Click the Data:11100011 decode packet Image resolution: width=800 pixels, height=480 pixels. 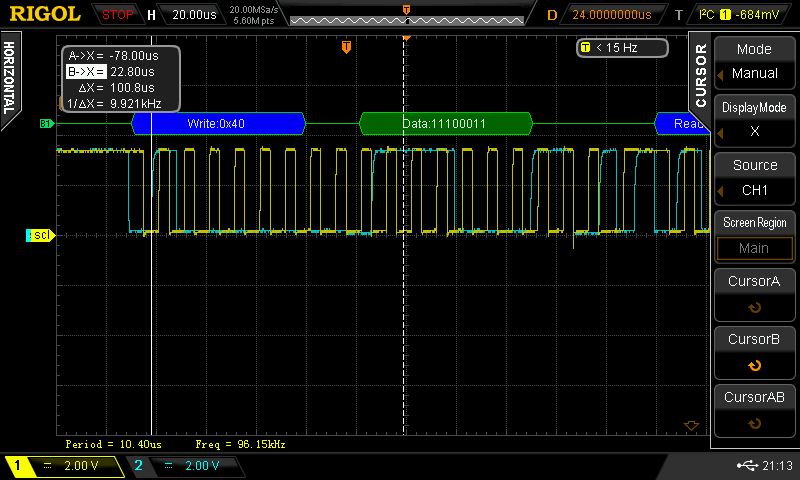446,123
